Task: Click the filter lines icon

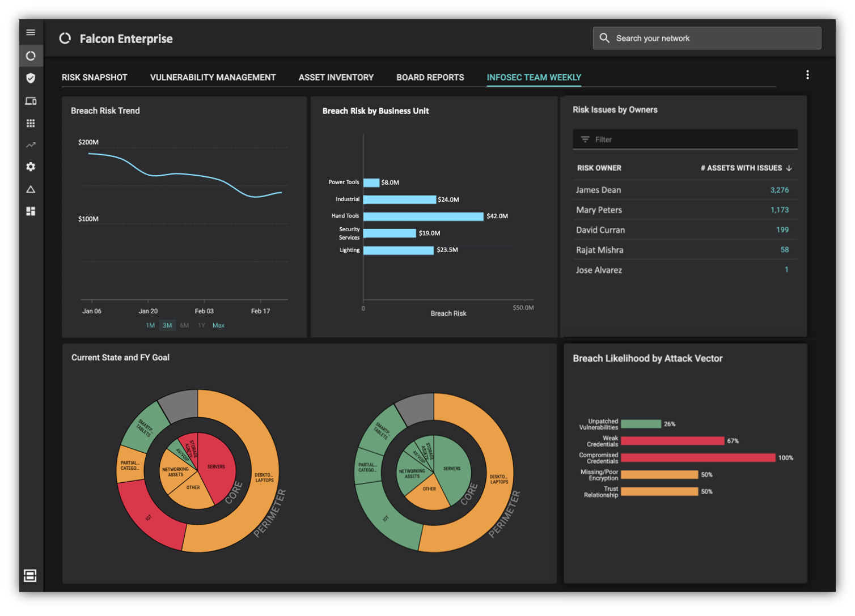Action: click(x=585, y=139)
